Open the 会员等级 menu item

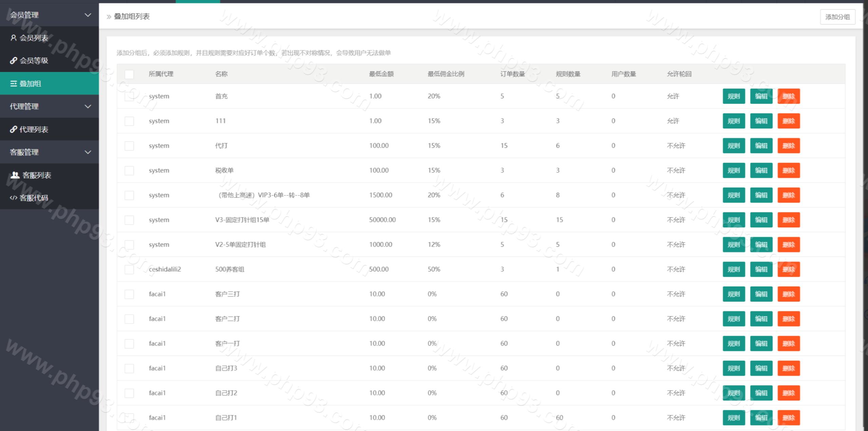(x=34, y=60)
